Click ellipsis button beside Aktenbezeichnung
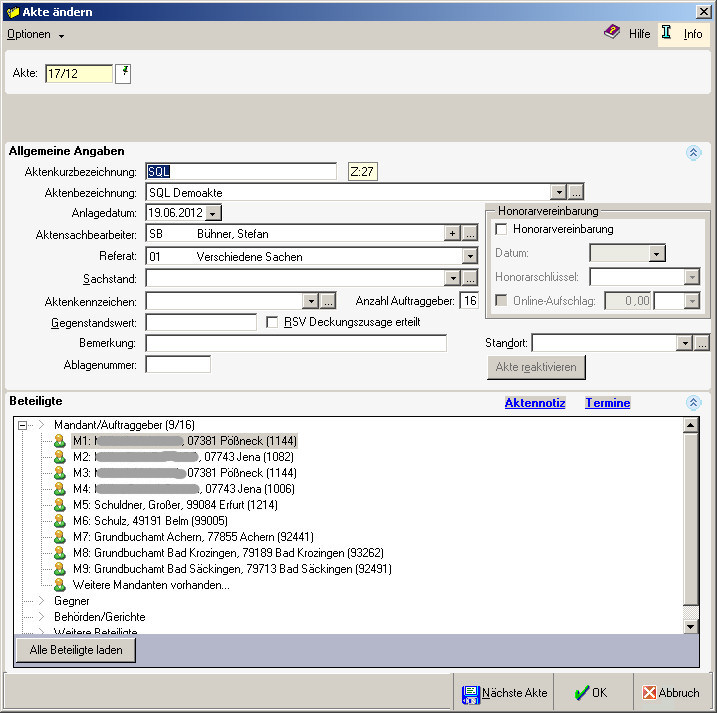This screenshot has width=717, height=713. point(576,192)
